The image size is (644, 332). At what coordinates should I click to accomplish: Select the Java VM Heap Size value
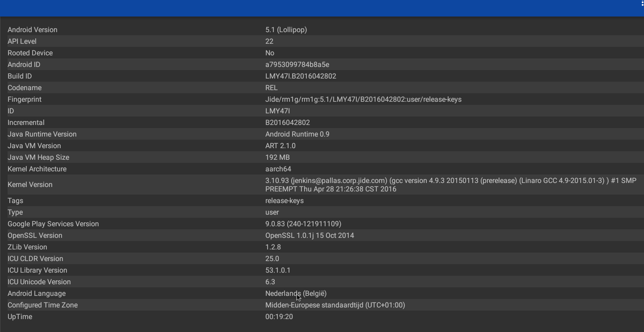(x=277, y=158)
